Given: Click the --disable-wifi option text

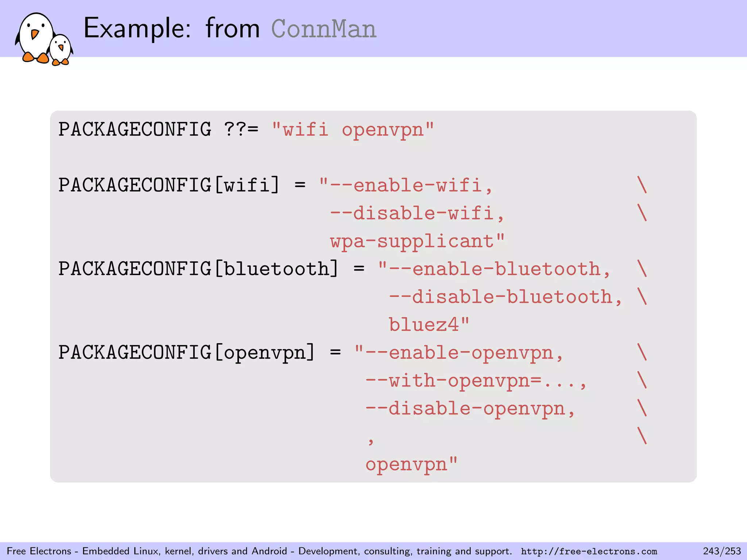Looking at the screenshot, I should point(417,213).
